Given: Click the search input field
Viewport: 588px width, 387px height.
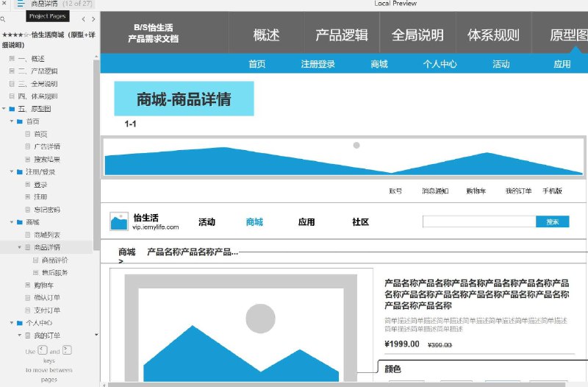Looking at the screenshot, I should [x=479, y=221].
